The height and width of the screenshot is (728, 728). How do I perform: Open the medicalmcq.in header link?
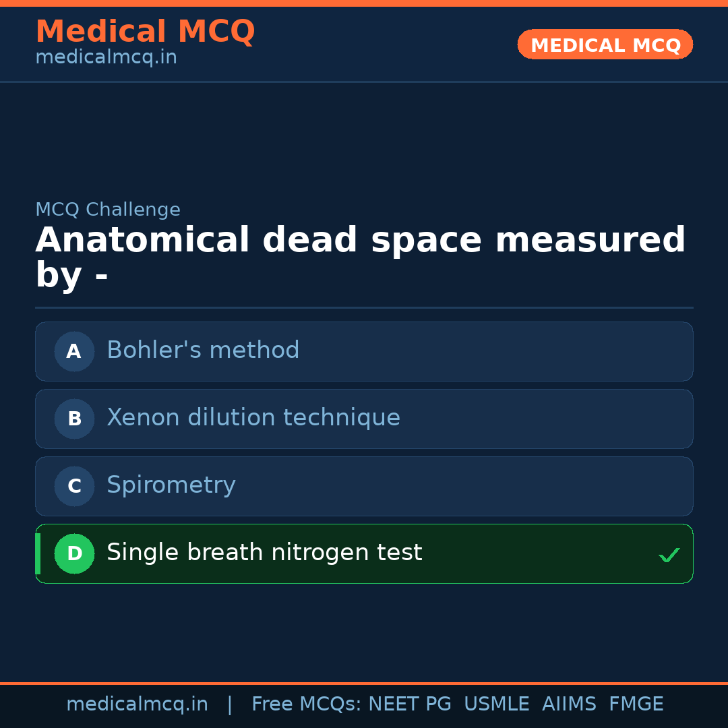tap(106, 57)
